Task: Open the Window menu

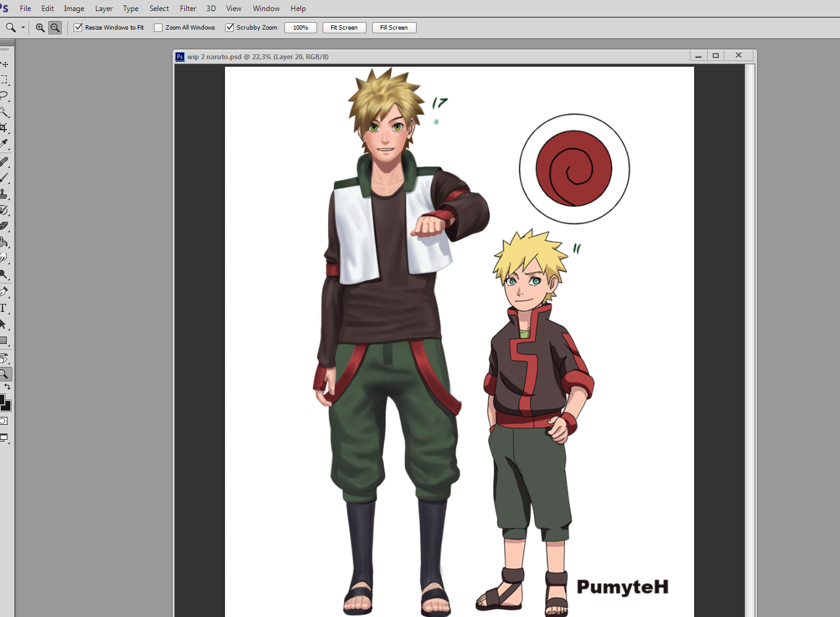Action: tap(266, 9)
